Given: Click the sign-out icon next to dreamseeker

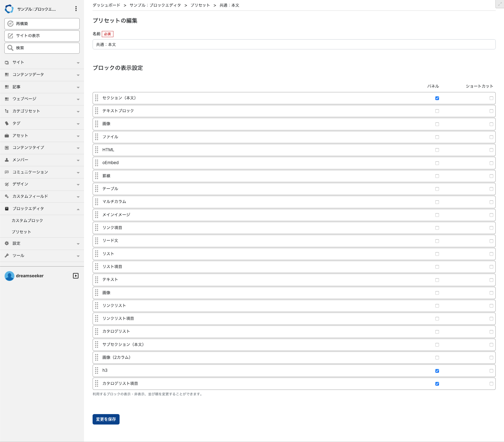Looking at the screenshot, I should (76, 276).
